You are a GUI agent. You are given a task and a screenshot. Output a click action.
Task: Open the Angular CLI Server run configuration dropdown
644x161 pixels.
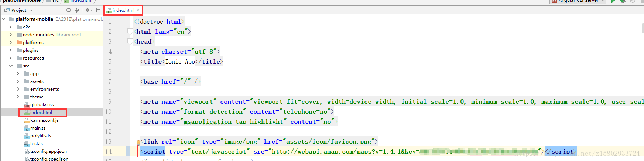coord(578,1)
